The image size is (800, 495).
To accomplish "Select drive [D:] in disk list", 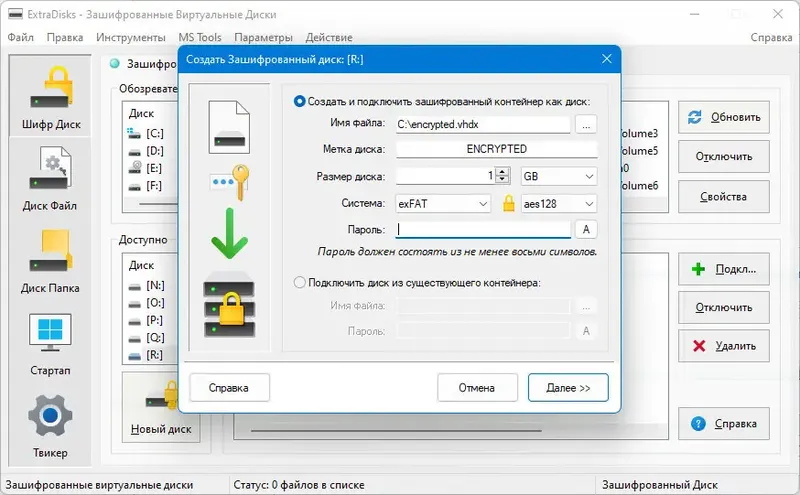I will [147, 151].
